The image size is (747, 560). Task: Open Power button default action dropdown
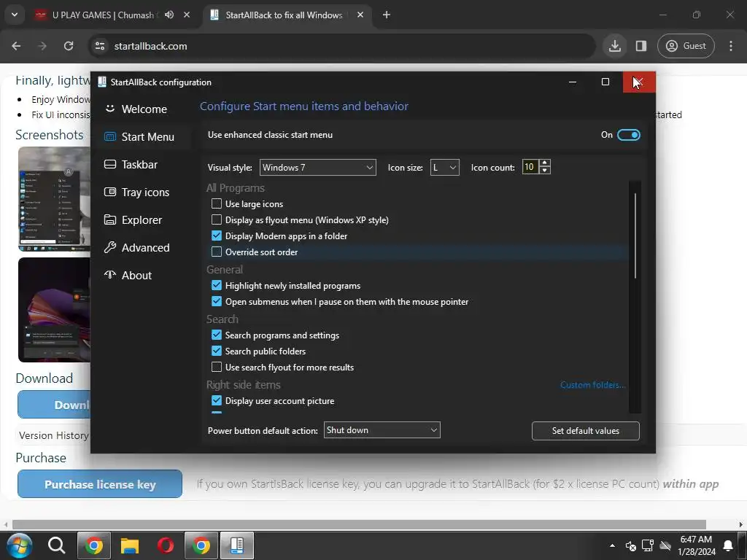(382, 430)
